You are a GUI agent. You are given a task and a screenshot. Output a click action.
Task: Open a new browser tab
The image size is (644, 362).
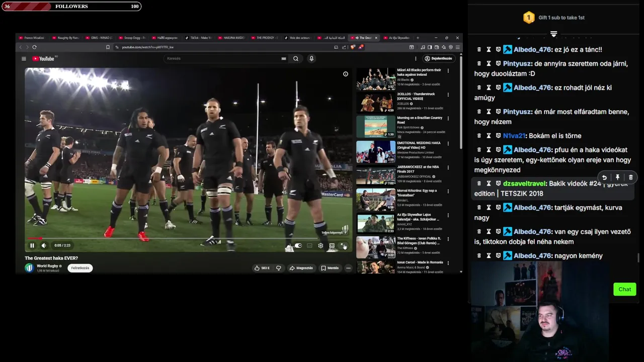coord(418,38)
